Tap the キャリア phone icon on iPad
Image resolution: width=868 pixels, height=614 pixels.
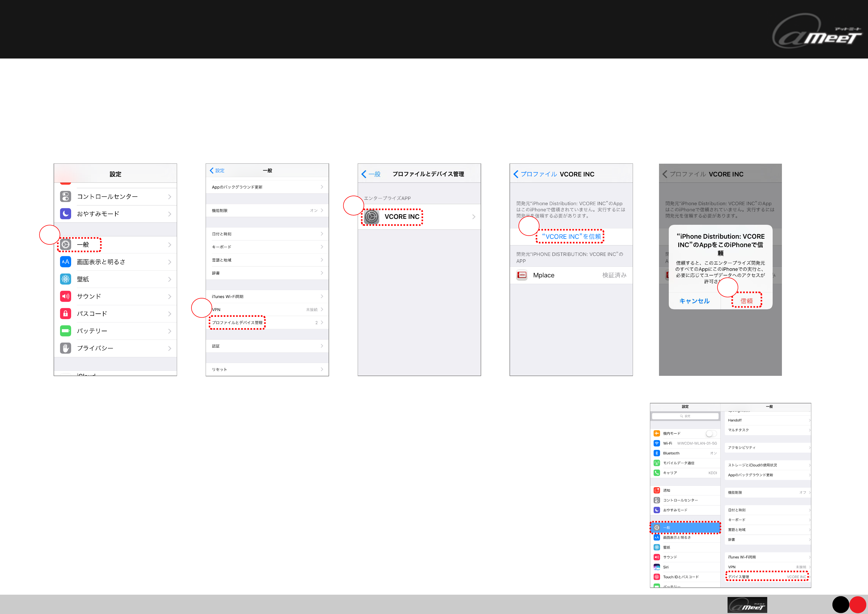[657, 473]
